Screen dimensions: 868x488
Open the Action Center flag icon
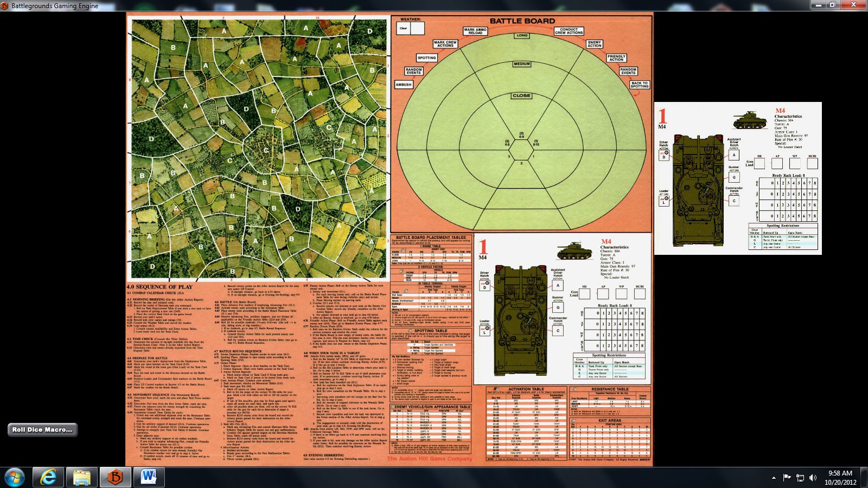coord(787,478)
